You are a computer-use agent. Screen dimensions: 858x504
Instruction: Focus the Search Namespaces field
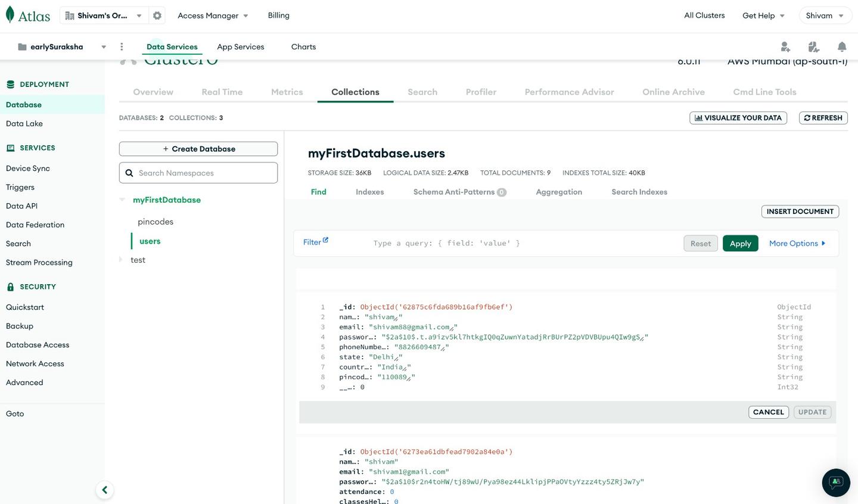(x=198, y=173)
